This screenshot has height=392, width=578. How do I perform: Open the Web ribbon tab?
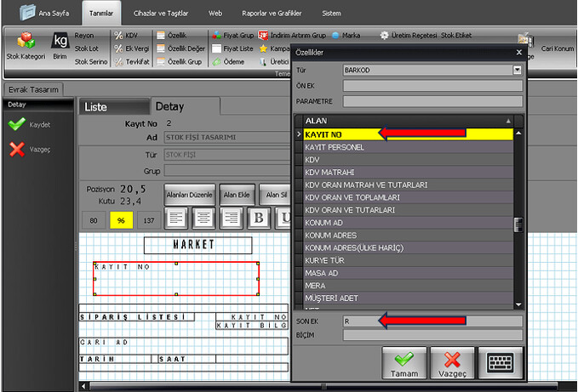[x=215, y=14]
